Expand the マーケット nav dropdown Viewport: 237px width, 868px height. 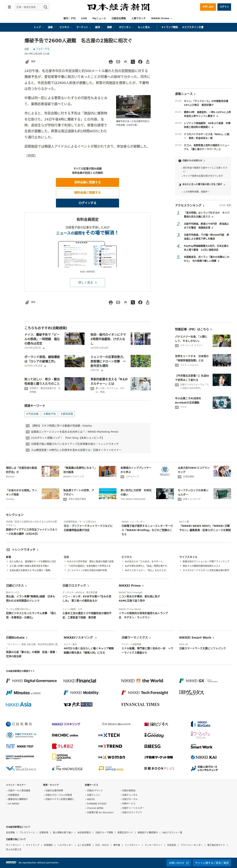point(83,27)
